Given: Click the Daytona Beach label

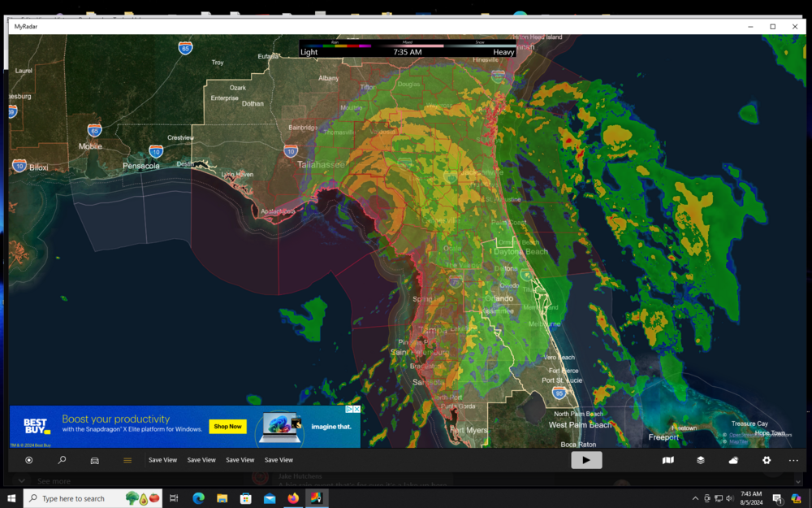Looking at the screenshot, I should click(x=520, y=251).
